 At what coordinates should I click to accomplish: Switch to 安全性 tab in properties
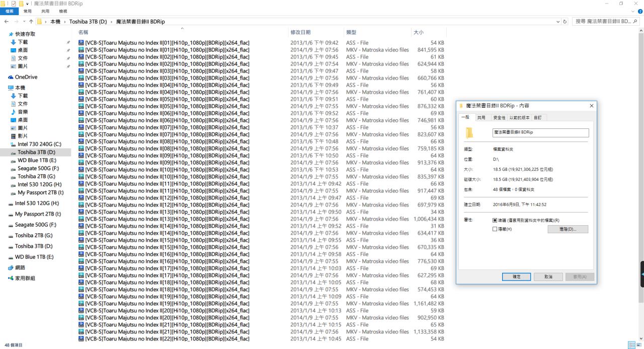(499, 117)
